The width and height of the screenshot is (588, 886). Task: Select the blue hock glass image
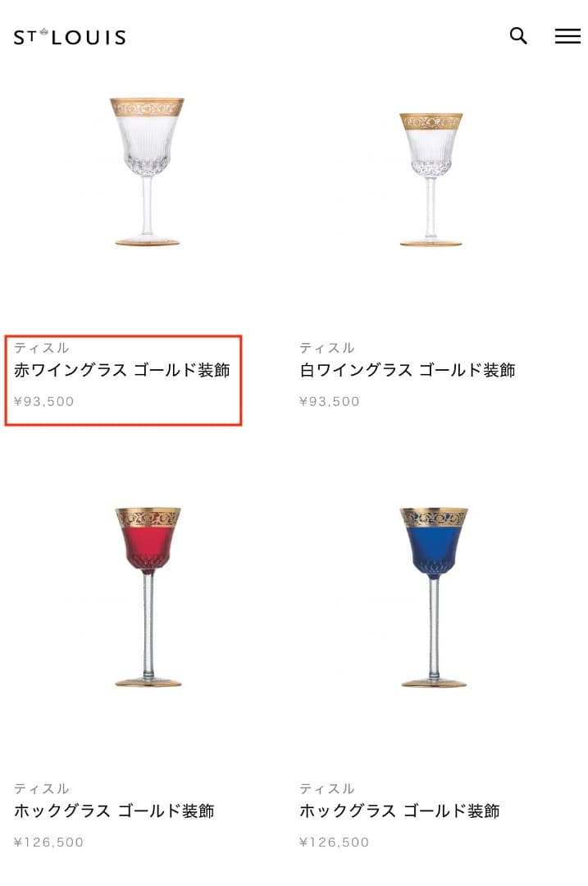click(x=434, y=596)
